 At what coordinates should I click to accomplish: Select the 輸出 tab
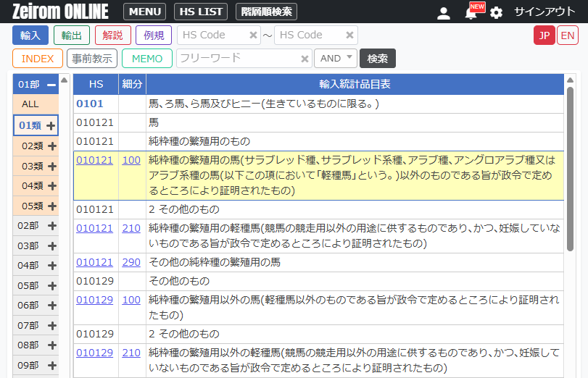72,35
